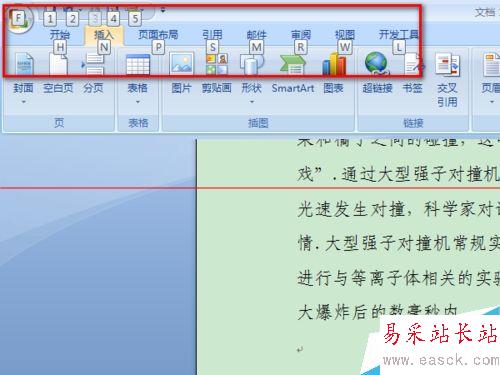Insert a bookmark (书签)
Screen dimensions: 500x375
click(x=413, y=73)
